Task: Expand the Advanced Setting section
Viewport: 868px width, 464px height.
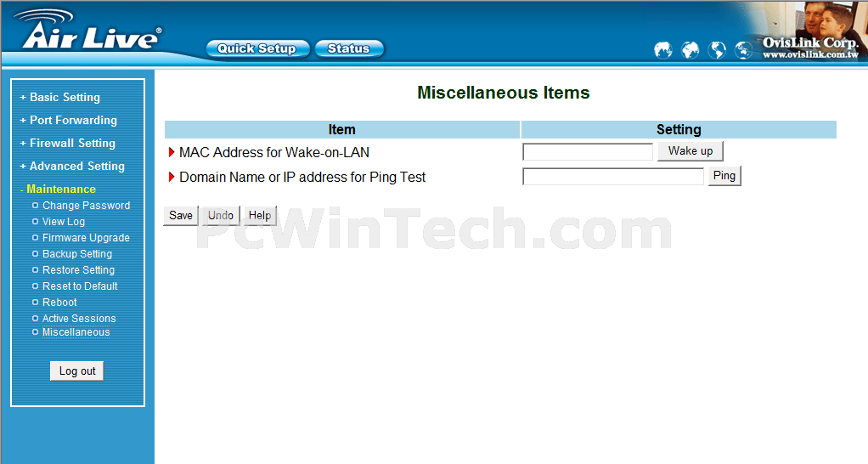Action: [x=72, y=166]
